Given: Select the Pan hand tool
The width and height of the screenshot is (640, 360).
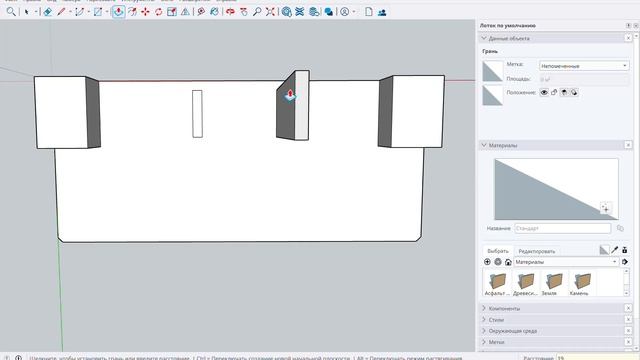Looking at the screenshot, I should point(244,12).
